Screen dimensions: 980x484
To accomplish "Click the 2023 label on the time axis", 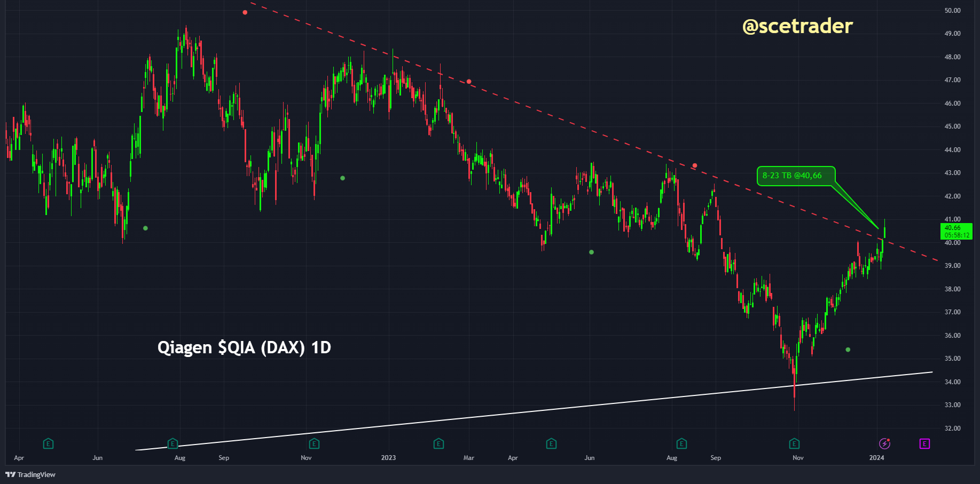I will click(x=388, y=458).
